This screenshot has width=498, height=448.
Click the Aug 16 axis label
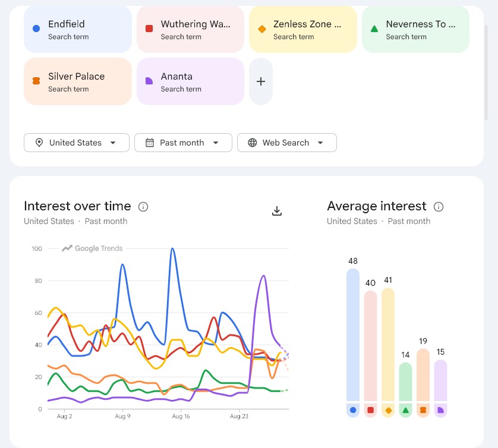tap(181, 417)
